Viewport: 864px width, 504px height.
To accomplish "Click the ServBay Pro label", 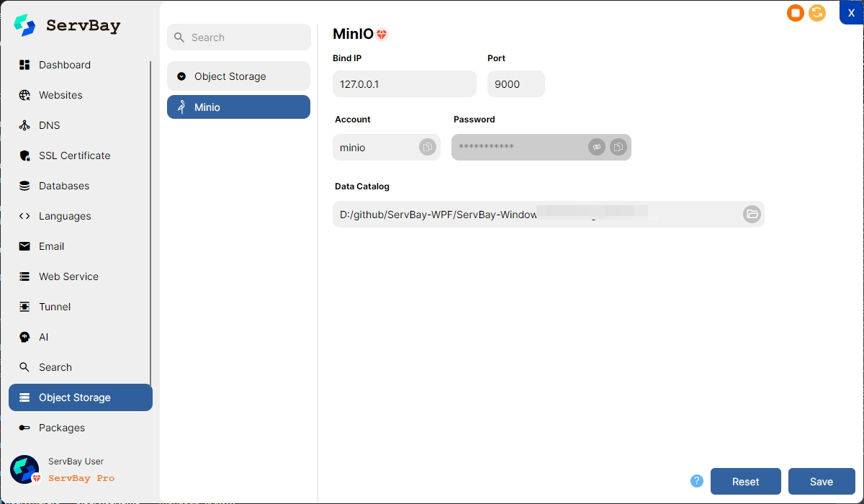I will (x=81, y=478).
